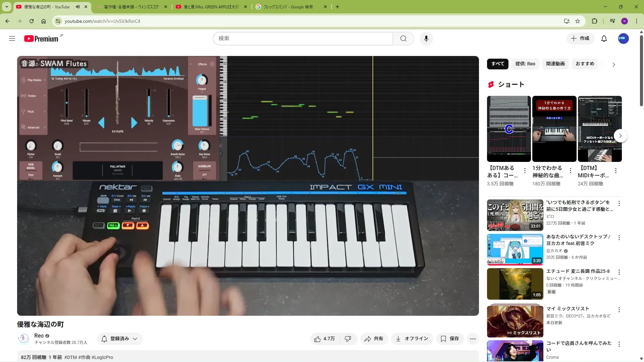Open the notifications bell
Image resolution: width=644 pixels, height=362 pixels.
click(604, 39)
